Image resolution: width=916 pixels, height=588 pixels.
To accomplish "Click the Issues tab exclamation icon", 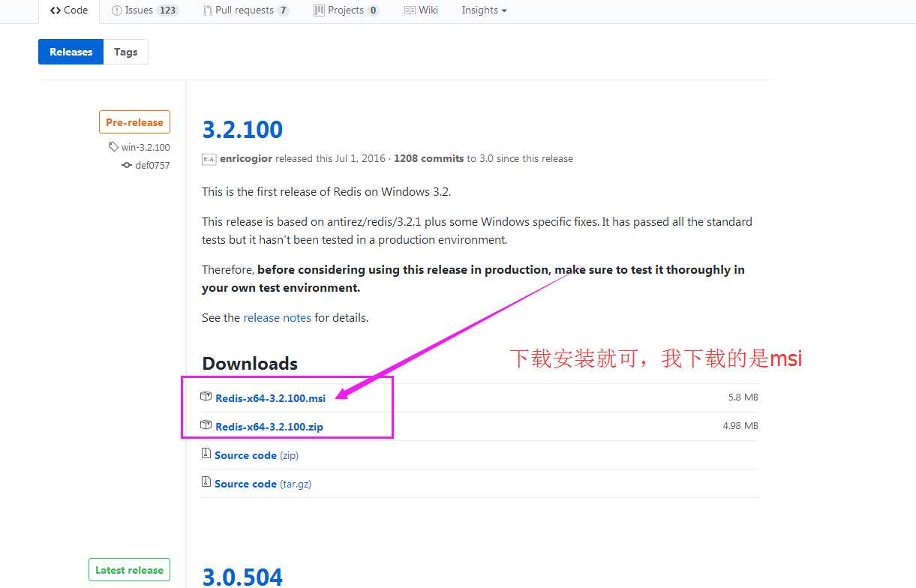I will [116, 10].
